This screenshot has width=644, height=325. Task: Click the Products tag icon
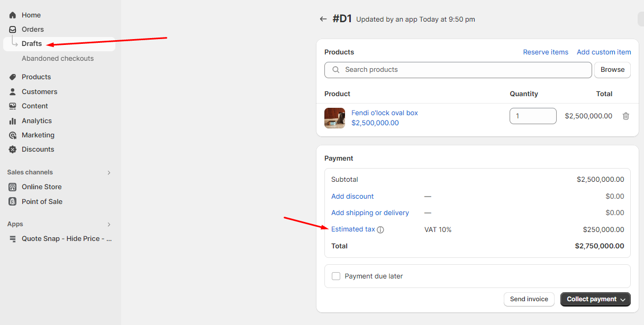pos(13,77)
